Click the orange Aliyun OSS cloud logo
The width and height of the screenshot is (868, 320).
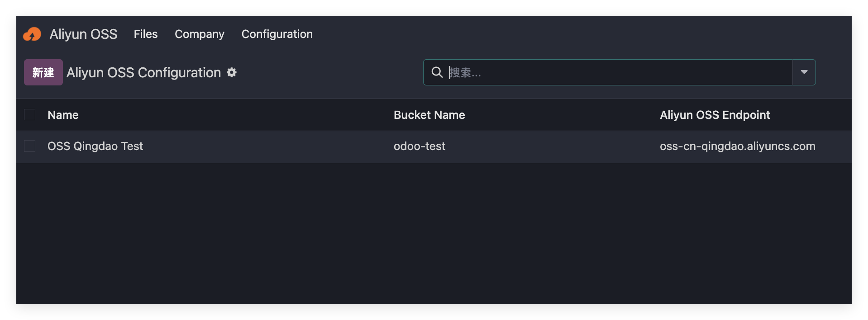point(32,34)
